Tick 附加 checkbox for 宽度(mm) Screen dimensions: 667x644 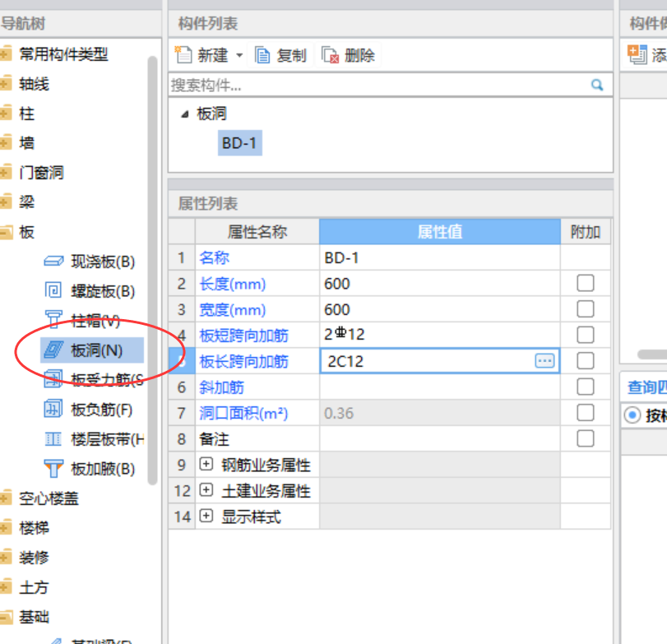point(586,309)
